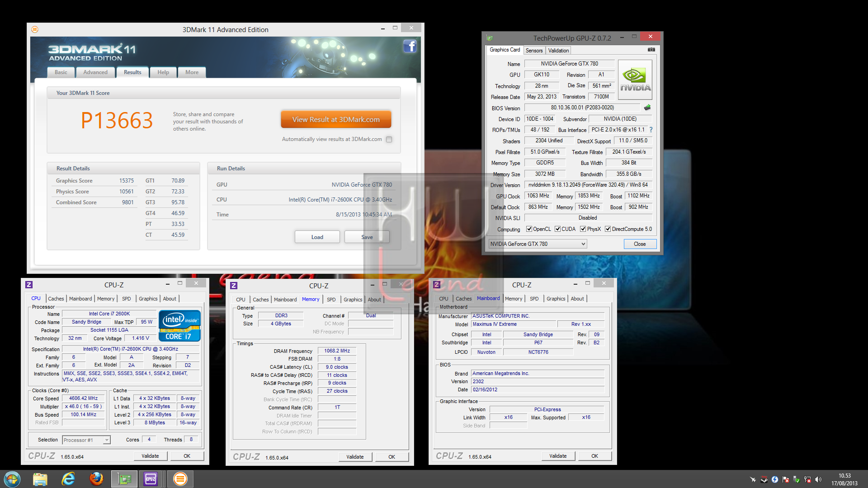Open SPD tab in Memory CPU-Z window
868x488 pixels.
[x=331, y=300]
